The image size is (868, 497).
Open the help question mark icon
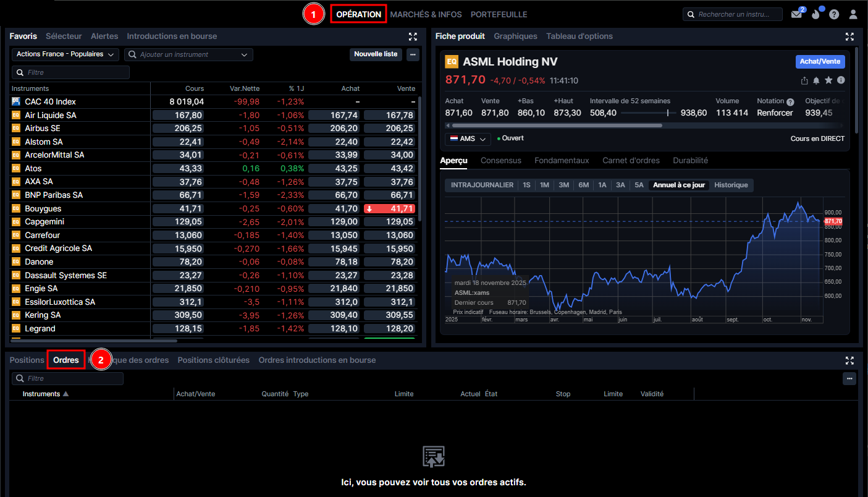834,14
